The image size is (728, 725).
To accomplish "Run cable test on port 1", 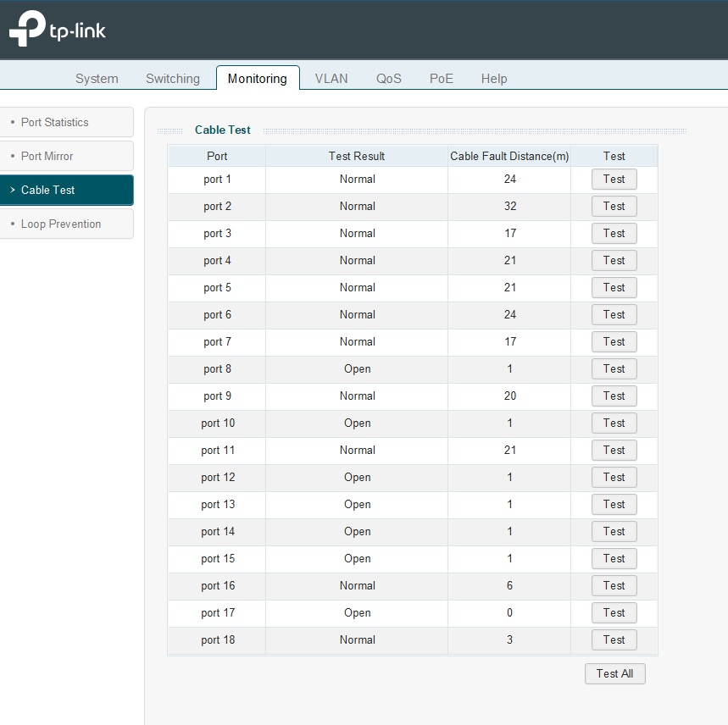I will pyautogui.click(x=614, y=180).
